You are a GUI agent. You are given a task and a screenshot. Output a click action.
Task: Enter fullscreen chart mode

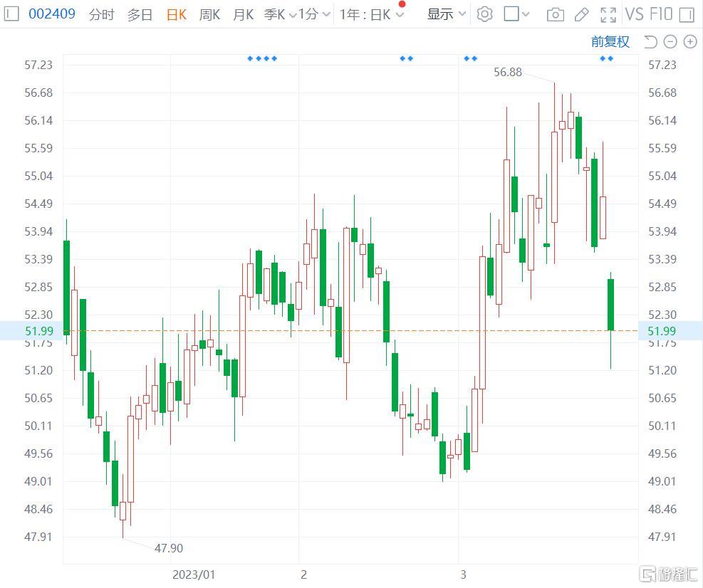(608, 15)
